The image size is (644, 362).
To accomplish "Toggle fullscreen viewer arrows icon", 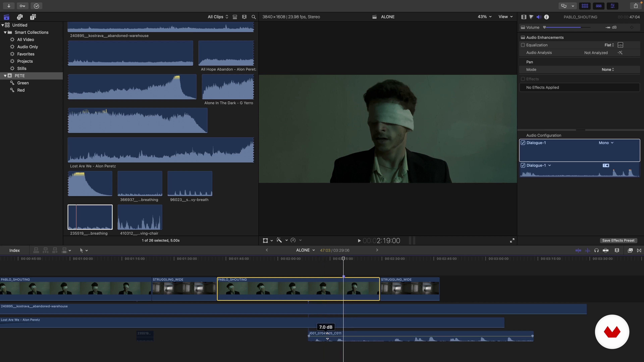I will coord(512,240).
